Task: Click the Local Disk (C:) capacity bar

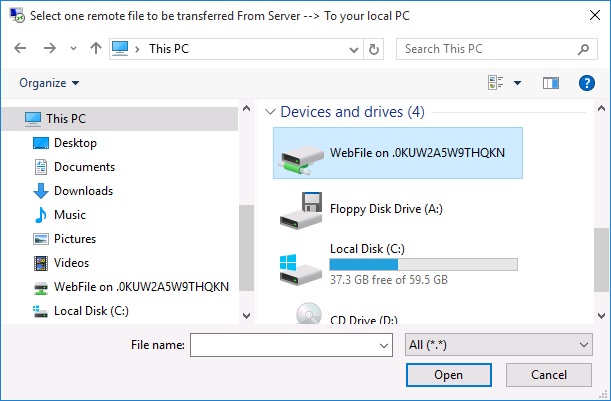Action: 423,265
